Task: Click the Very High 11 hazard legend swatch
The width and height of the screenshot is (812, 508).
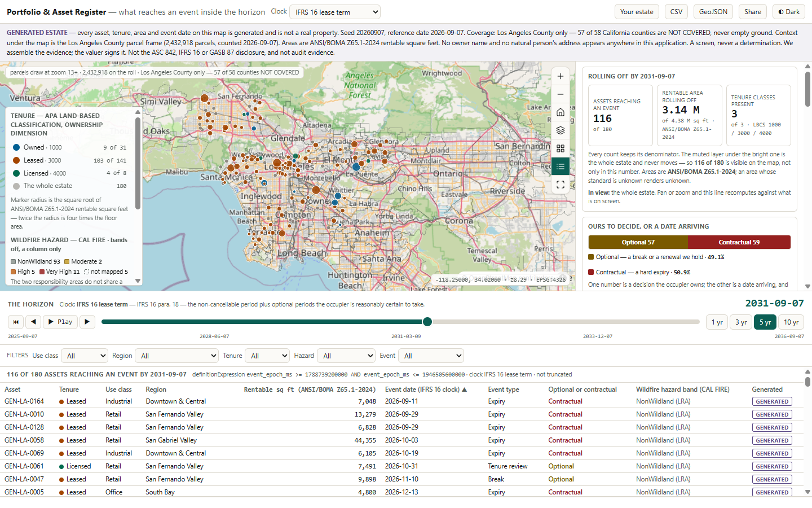Action: pos(42,271)
